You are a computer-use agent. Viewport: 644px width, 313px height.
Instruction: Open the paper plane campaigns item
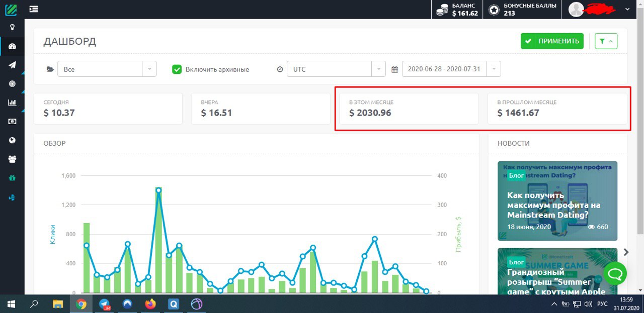12,65
